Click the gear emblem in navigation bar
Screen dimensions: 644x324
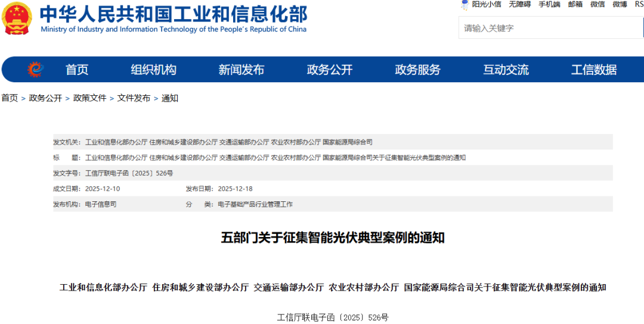pos(36,70)
